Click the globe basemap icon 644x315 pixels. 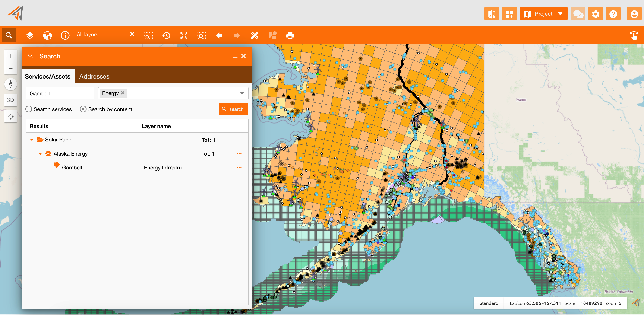47,35
